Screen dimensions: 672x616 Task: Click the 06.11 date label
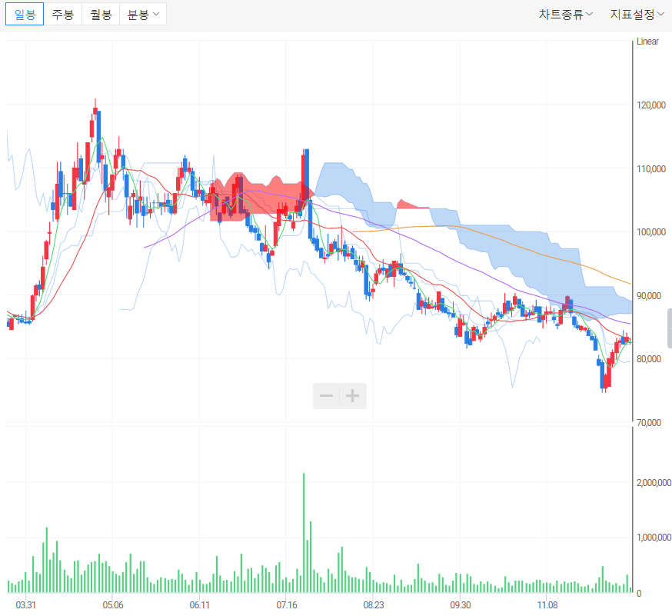coord(200,605)
